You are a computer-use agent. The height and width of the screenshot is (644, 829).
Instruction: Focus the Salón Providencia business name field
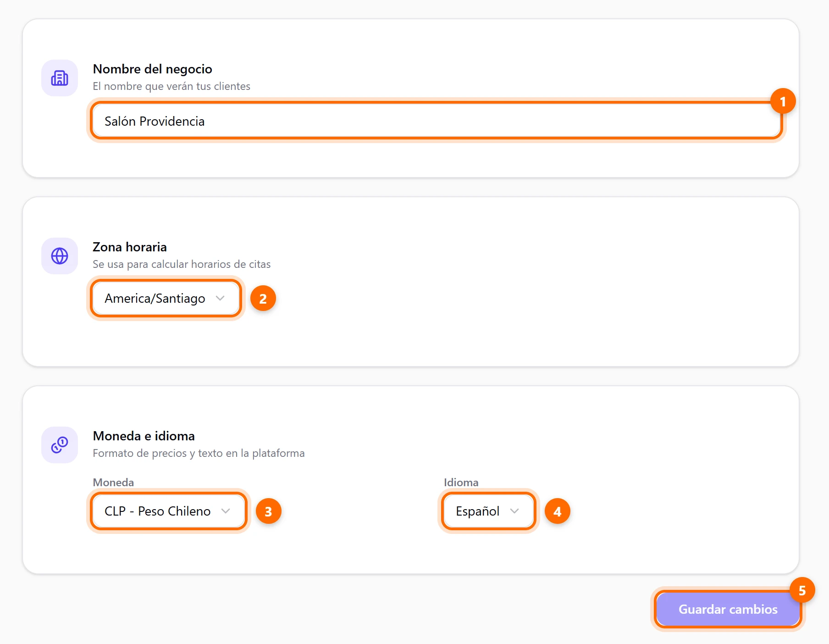[437, 121]
